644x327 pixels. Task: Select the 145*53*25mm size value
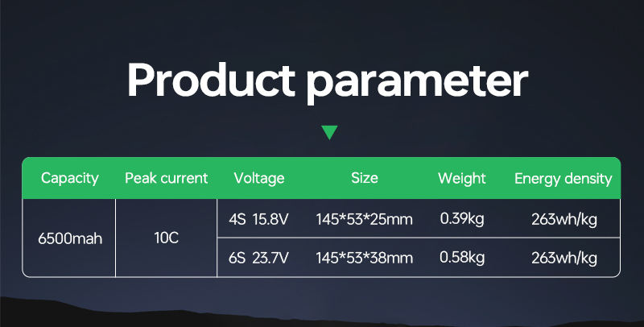coord(364,219)
